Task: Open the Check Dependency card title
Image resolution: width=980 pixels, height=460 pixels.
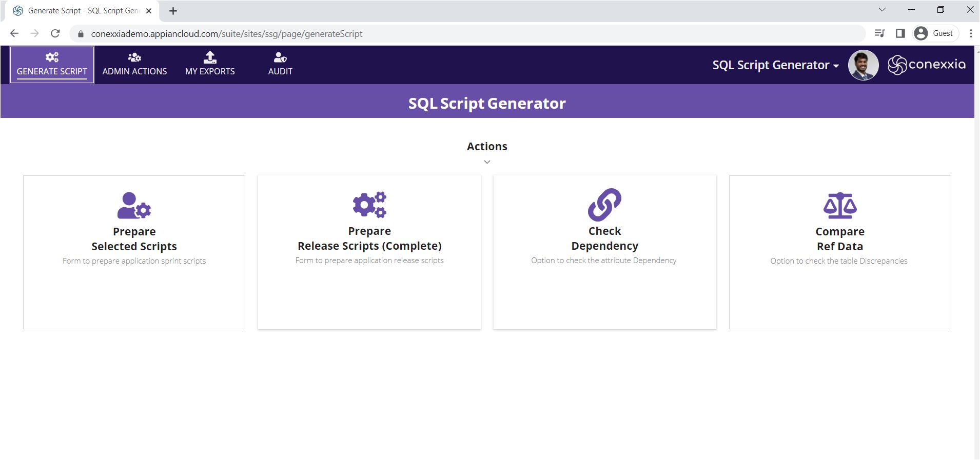Action: click(x=604, y=238)
